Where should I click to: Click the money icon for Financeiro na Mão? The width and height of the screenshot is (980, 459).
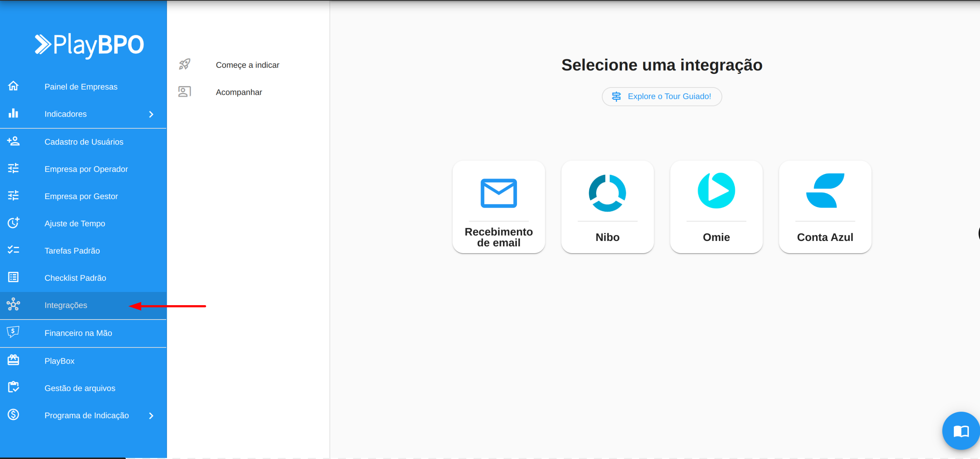coord(13,332)
